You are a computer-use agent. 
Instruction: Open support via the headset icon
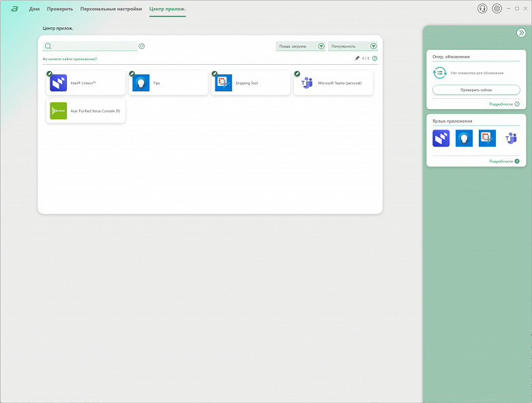482,8
